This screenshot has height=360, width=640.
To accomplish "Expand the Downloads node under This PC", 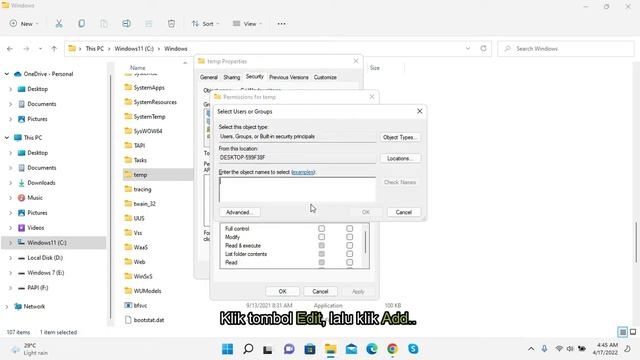I will click(11, 183).
